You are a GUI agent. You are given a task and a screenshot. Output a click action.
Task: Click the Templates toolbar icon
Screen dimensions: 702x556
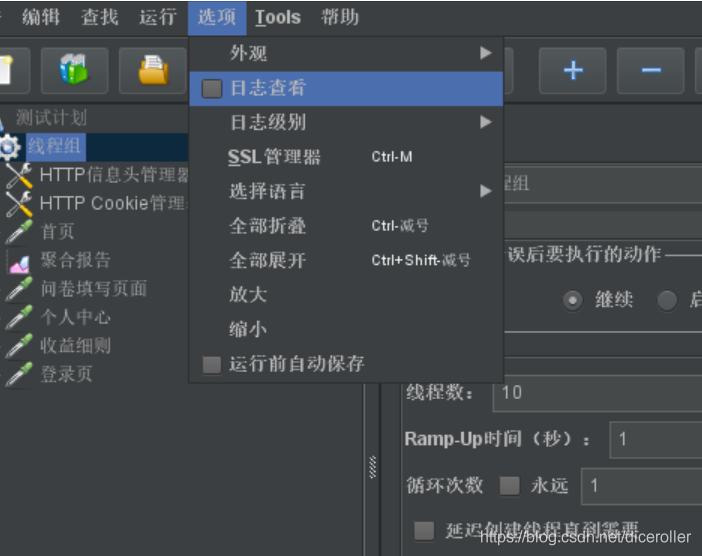tap(74, 70)
